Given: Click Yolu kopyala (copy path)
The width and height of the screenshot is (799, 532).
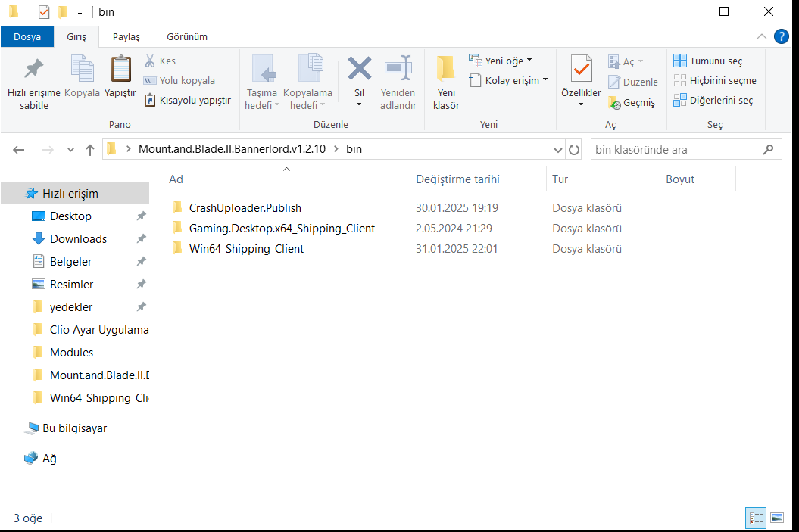Looking at the screenshot, I should (179, 80).
